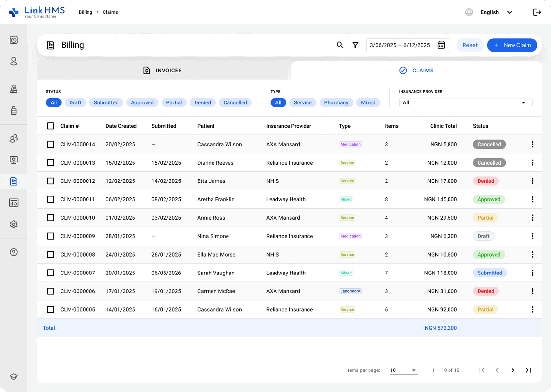Click the logout icon in top bar
The image size is (551, 392).
tap(537, 12)
